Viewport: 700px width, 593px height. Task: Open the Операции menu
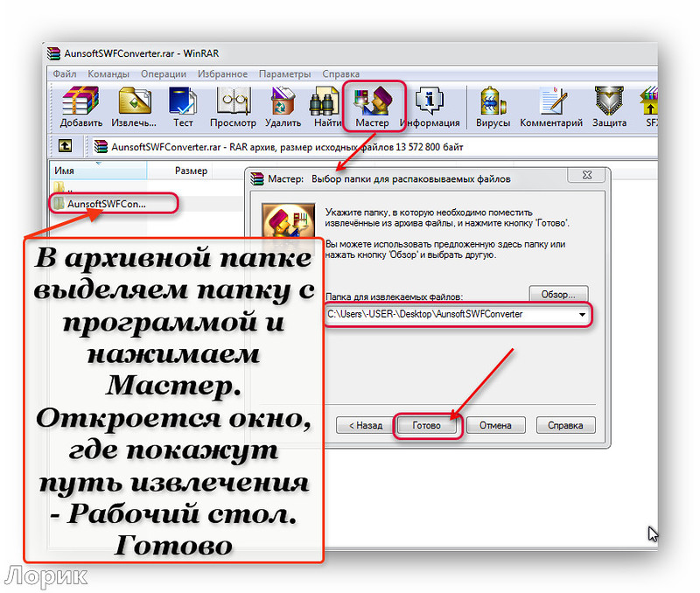click(x=162, y=74)
